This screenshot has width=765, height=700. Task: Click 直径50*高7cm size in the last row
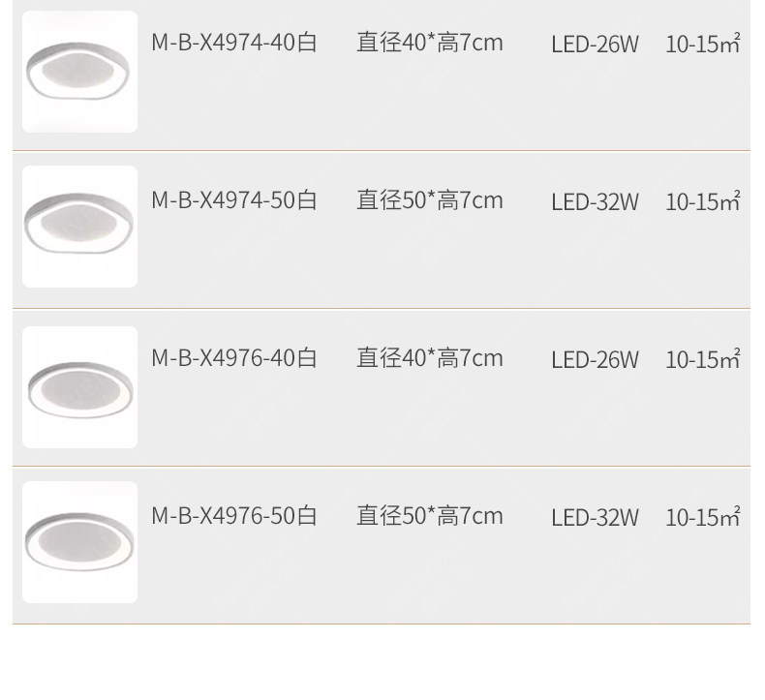click(x=430, y=516)
